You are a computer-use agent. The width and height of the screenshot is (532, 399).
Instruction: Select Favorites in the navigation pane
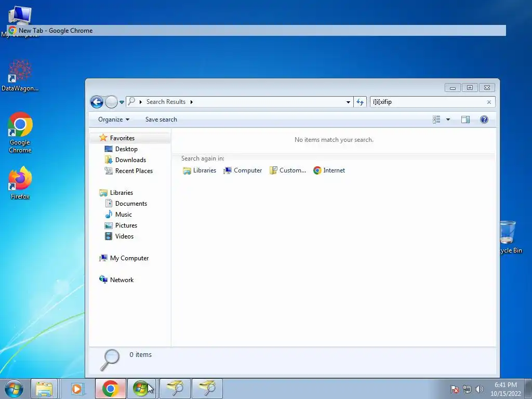pos(122,138)
